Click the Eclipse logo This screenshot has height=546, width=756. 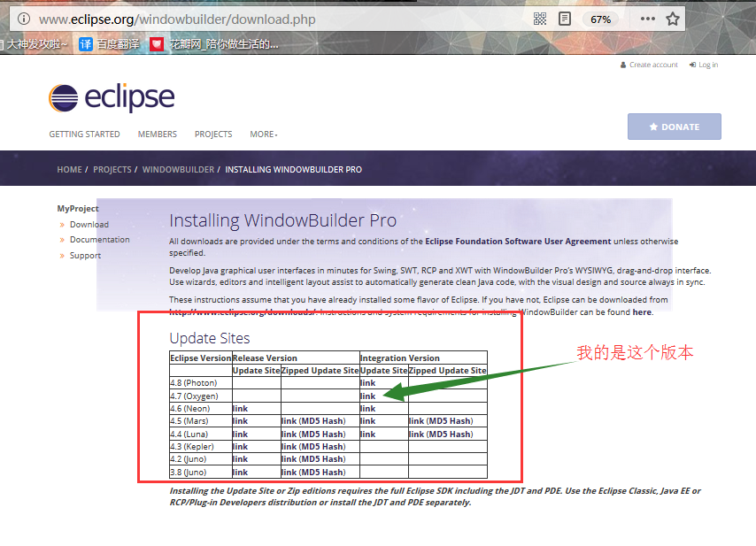point(112,98)
